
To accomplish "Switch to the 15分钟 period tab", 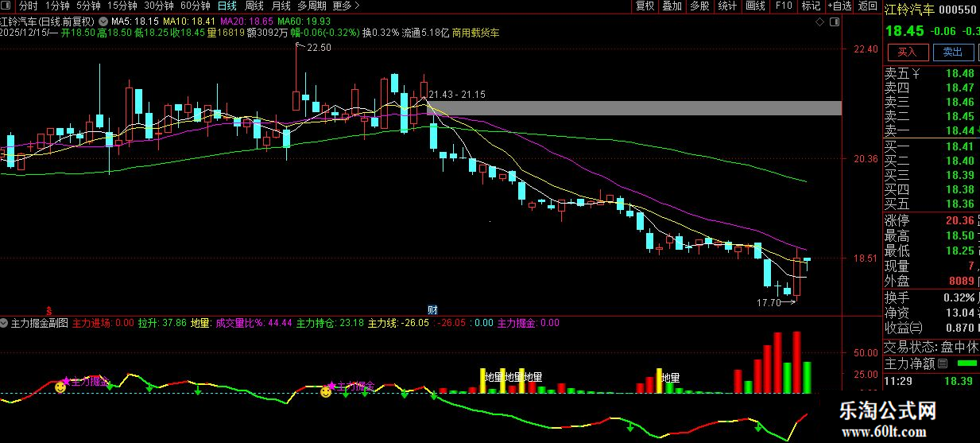I will coord(122,6).
